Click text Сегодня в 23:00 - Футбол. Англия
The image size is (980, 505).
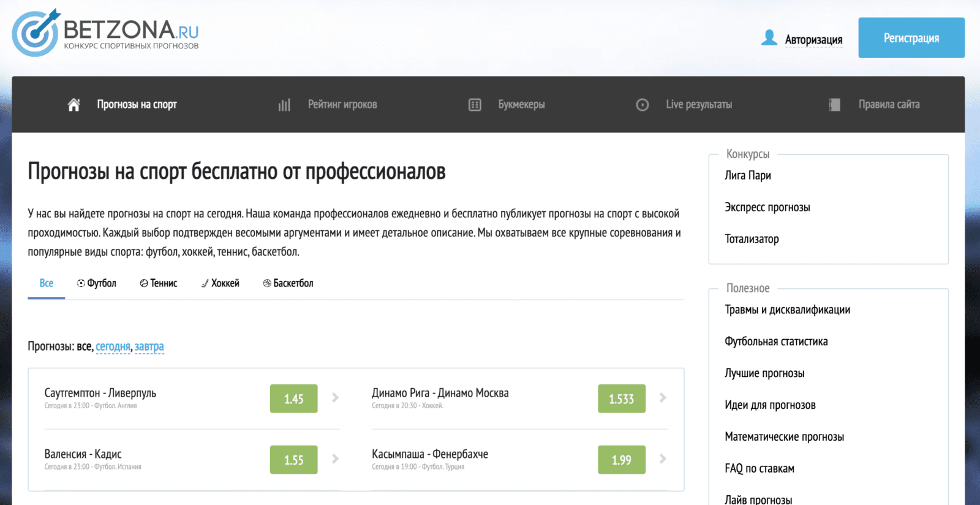tap(90, 406)
